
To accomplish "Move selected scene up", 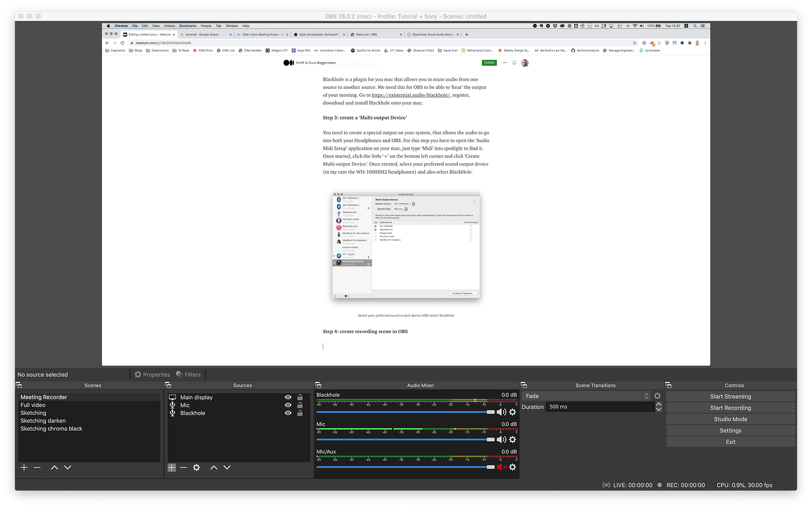I will (54, 467).
